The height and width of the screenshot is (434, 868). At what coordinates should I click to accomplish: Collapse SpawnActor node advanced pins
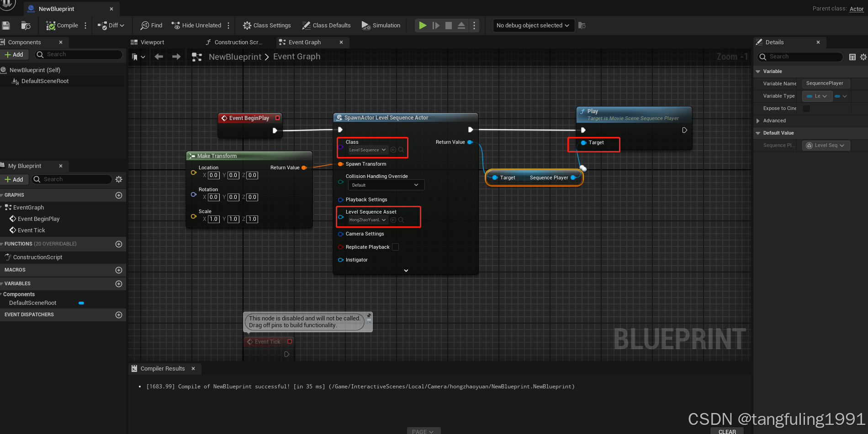pyautogui.click(x=406, y=271)
